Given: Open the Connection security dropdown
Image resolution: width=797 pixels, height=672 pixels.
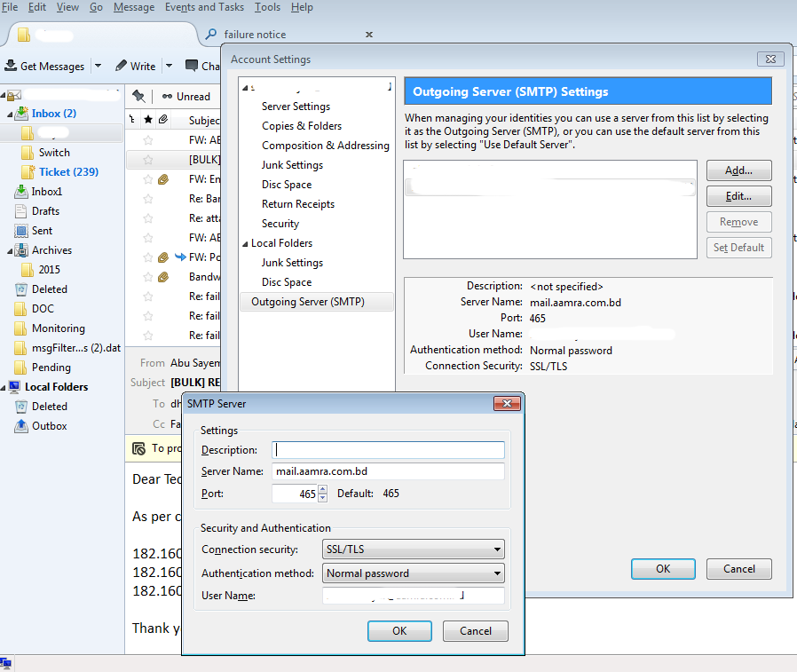Looking at the screenshot, I should click(414, 549).
